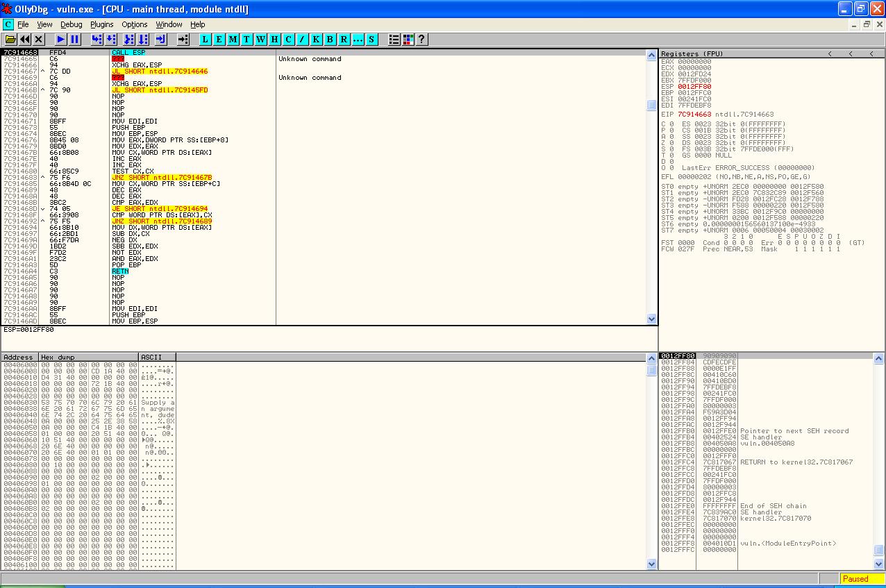Select the RETN instruction line

coord(120,271)
